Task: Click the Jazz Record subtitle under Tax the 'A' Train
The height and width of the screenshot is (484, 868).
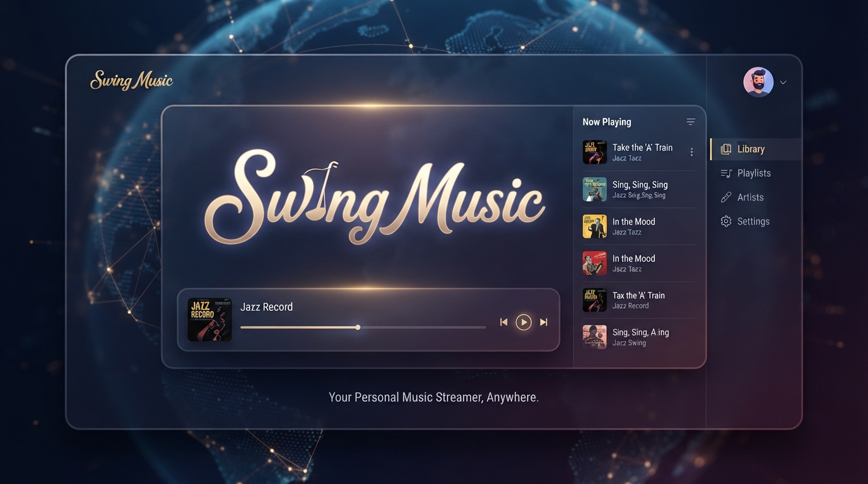Action: click(630, 306)
